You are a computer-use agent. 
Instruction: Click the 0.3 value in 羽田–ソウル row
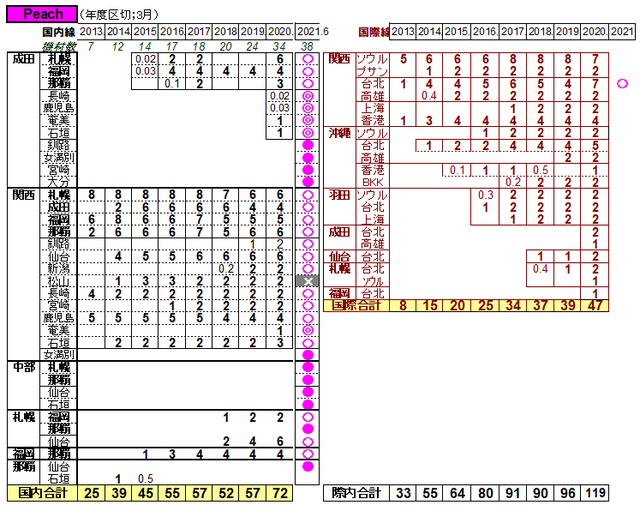[x=485, y=195]
